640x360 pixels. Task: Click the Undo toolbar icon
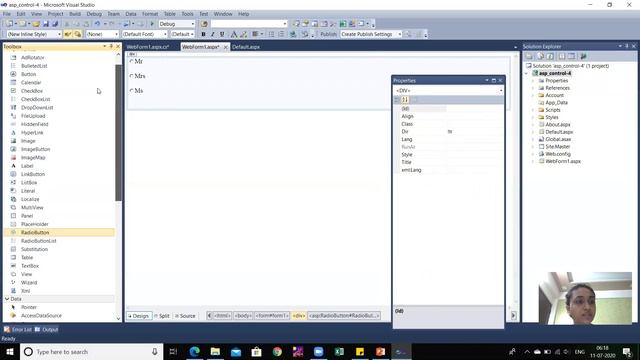point(97,24)
